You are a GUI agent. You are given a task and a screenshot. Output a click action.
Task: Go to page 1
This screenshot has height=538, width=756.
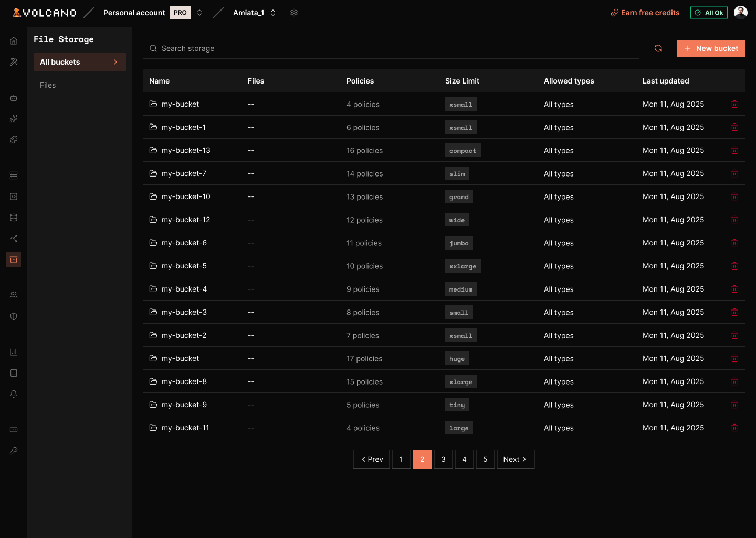click(401, 459)
